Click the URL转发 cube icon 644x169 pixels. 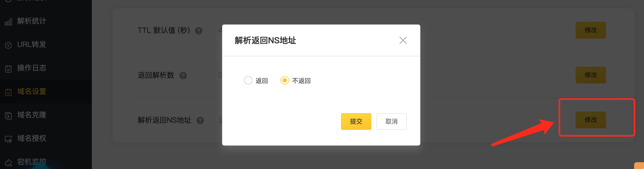8,45
